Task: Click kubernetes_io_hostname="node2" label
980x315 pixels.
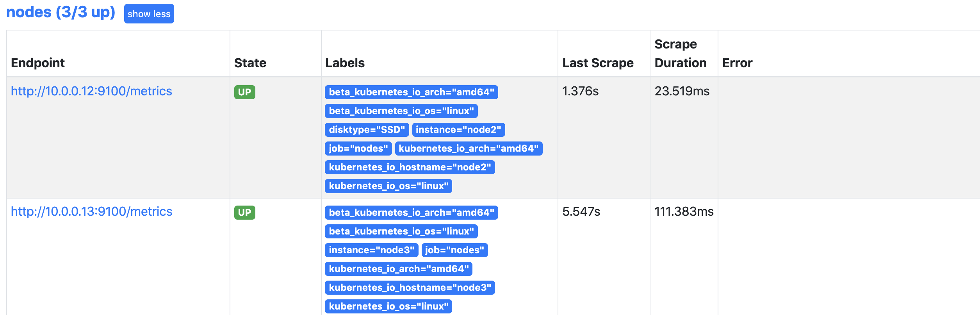Action: point(410,167)
